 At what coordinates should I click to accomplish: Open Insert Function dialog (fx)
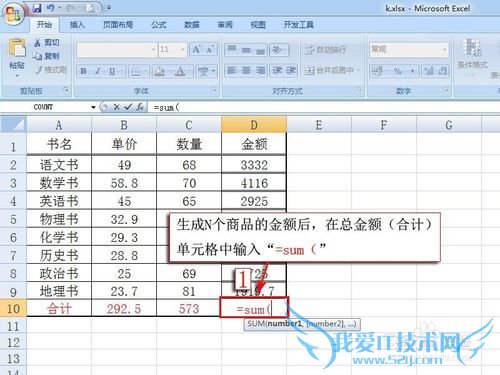[x=140, y=107]
